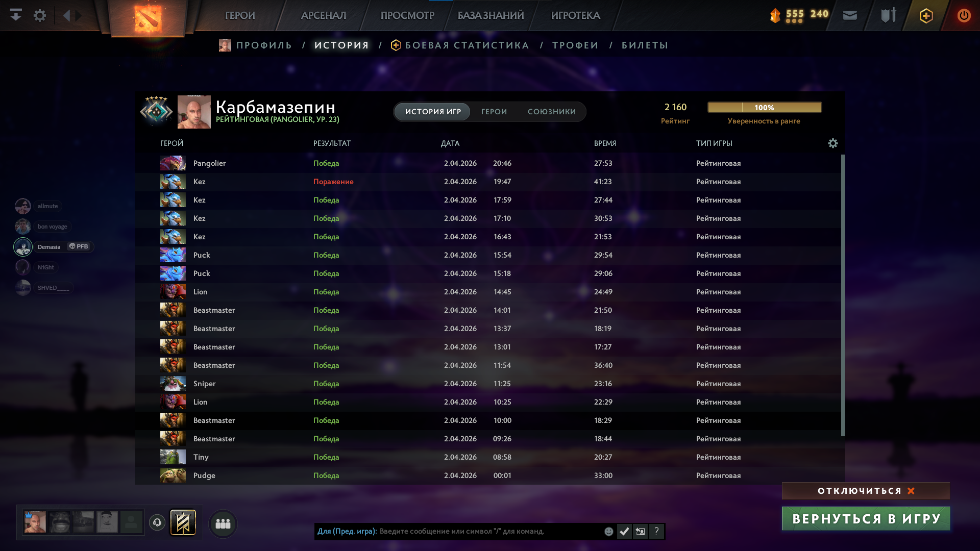Open the armory shield and sword icon

coord(889,15)
